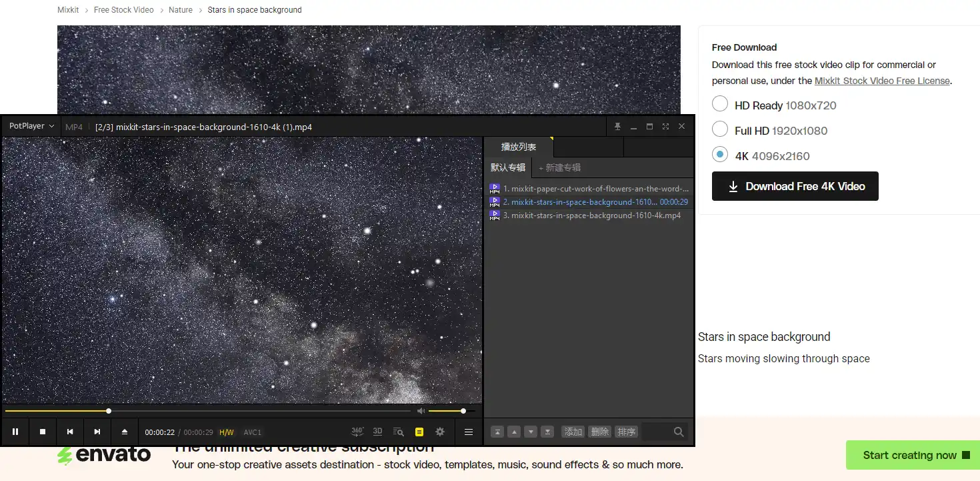The height and width of the screenshot is (481, 980).
Task: Open the Mixkit Stock Video Free License link
Action: tap(881, 81)
